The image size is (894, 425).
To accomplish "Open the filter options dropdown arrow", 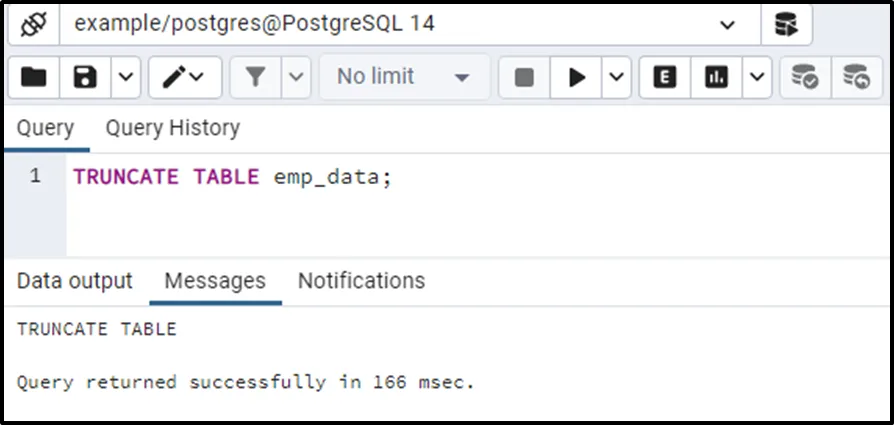I will (x=296, y=77).
